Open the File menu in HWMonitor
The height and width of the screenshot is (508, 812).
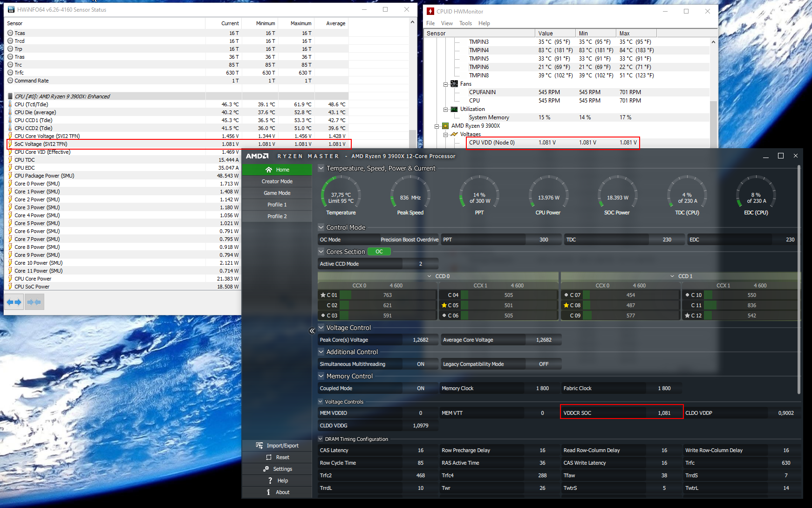430,23
